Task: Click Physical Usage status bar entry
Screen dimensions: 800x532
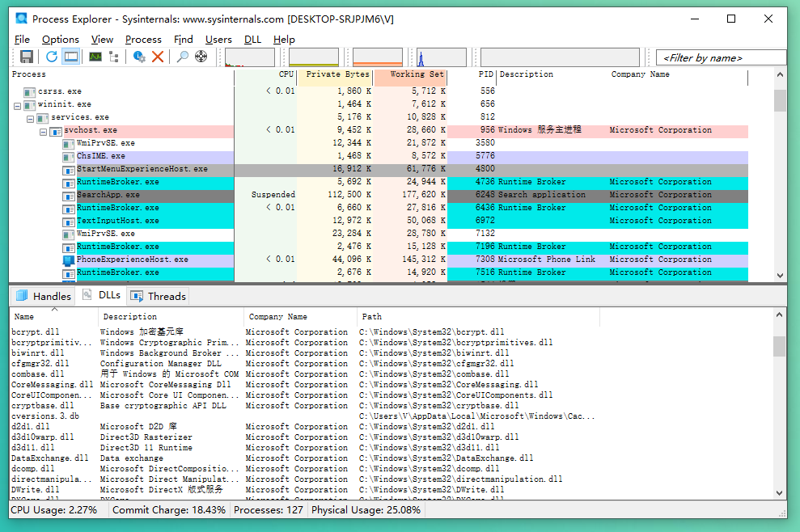Action: (366, 510)
